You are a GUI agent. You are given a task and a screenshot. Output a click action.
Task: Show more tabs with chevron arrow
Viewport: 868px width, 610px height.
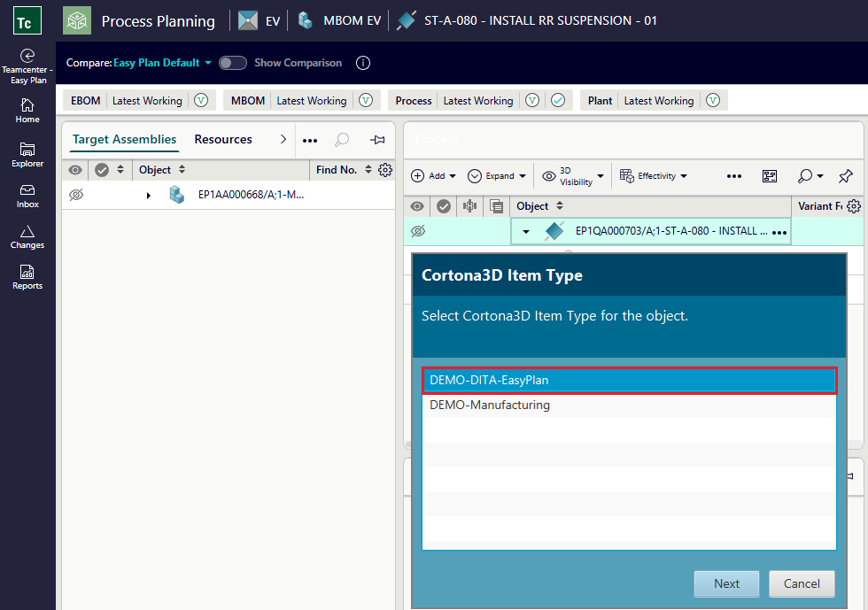point(283,140)
